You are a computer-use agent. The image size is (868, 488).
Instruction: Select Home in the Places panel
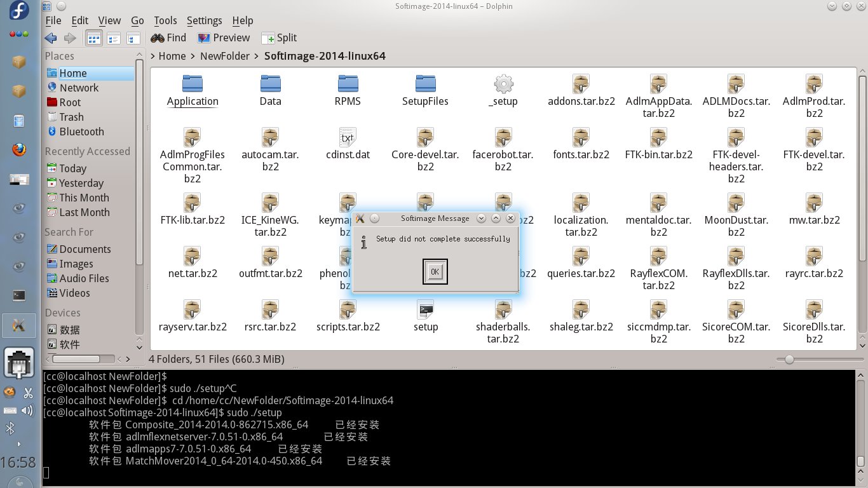click(x=89, y=73)
